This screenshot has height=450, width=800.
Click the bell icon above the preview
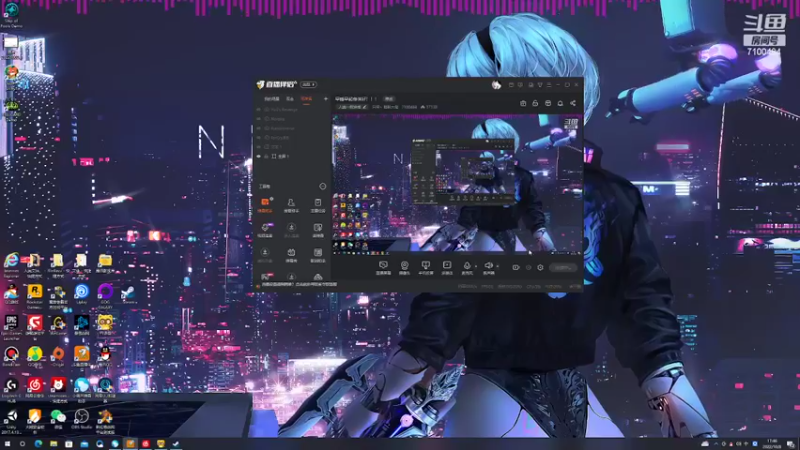pos(560,103)
